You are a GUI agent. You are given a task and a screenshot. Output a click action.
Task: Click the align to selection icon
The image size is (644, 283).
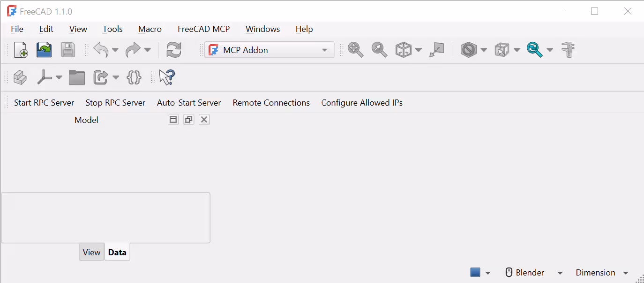[436, 50]
